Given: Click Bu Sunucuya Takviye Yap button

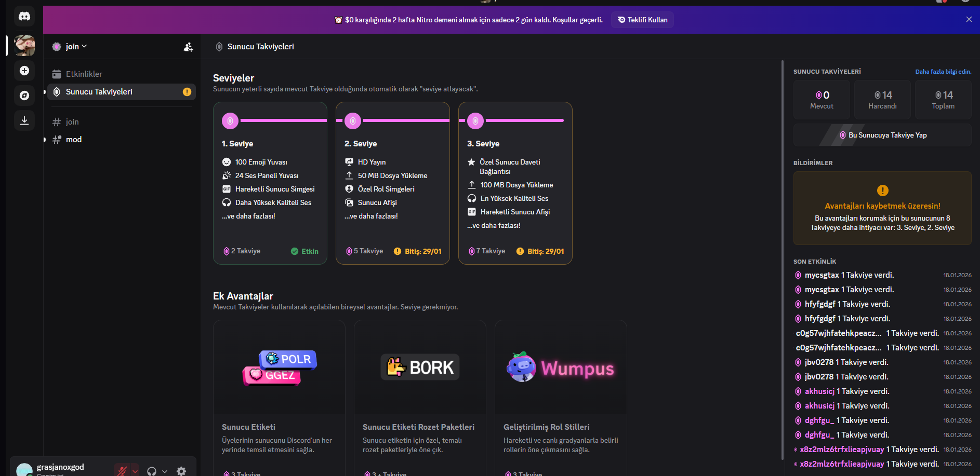Looking at the screenshot, I should click(x=882, y=135).
